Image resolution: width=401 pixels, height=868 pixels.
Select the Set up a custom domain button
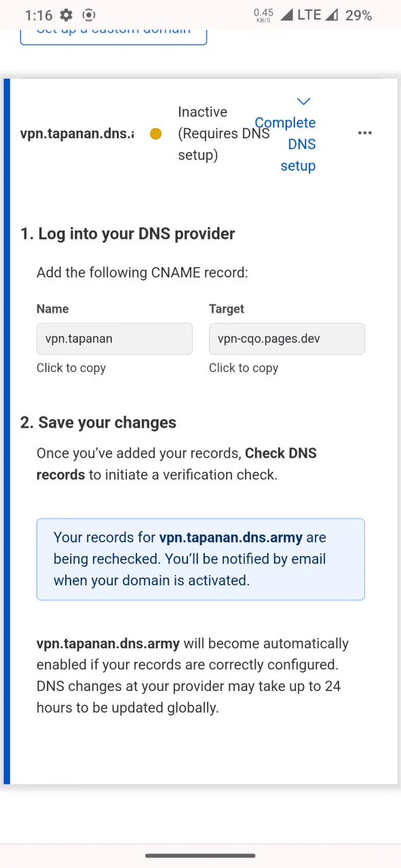pos(113,34)
